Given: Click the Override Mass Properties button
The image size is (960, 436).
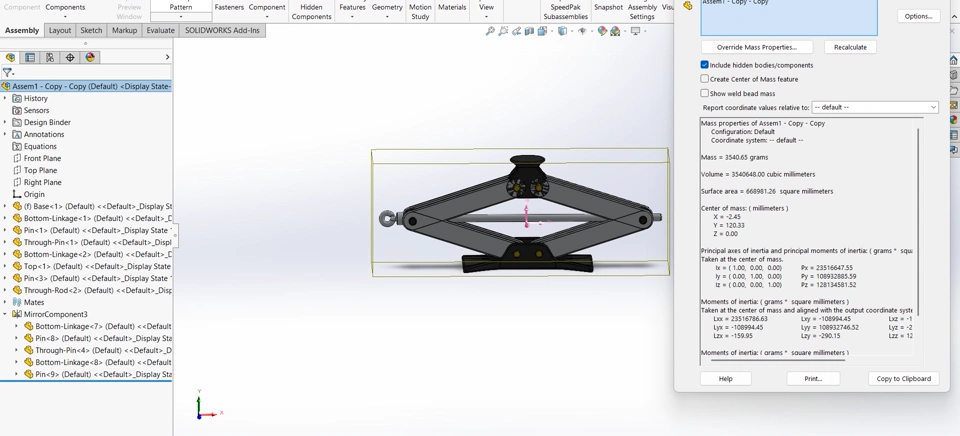Looking at the screenshot, I should point(757,47).
